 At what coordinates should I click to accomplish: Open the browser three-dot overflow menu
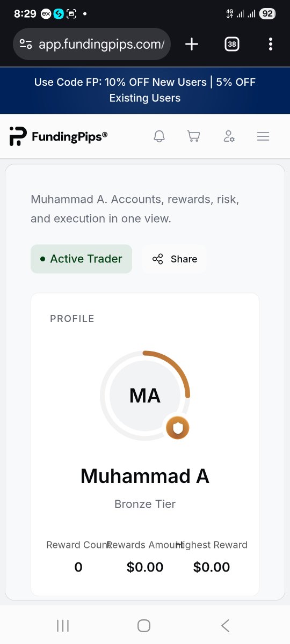271,44
